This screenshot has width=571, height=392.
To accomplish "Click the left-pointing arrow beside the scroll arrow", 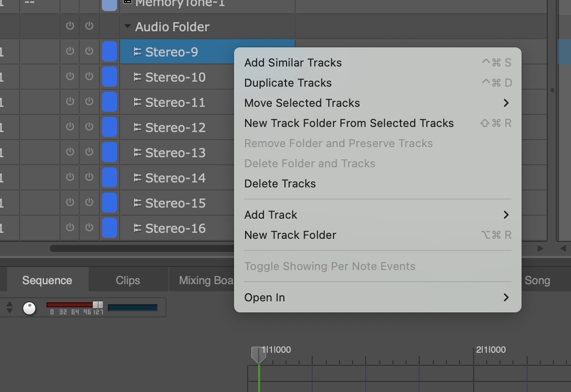I will (563, 248).
